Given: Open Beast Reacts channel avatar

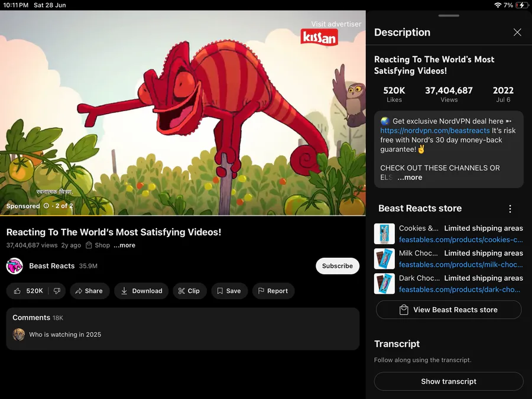Looking at the screenshot, I should tap(15, 266).
